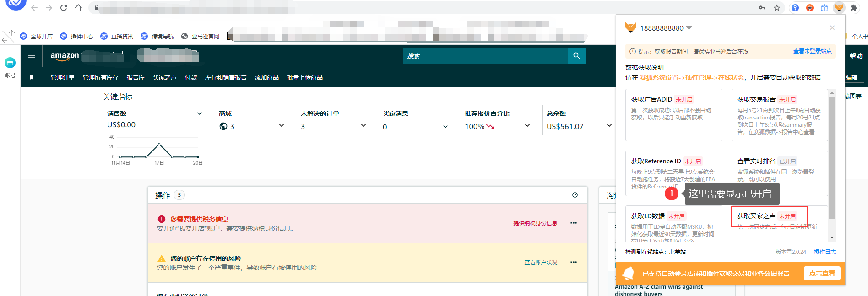Screen dimensions: 868x296
Task: Open the browser extensions puzzle icon
Action: (x=854, y=8)
